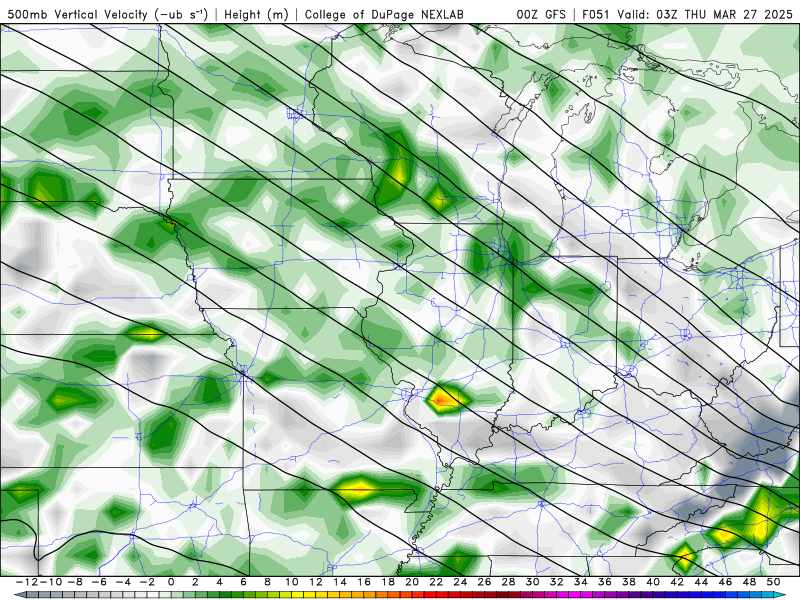Click the '26' value on color scale
This screenshot has height=600, width=800.
(x=484, y=582)
